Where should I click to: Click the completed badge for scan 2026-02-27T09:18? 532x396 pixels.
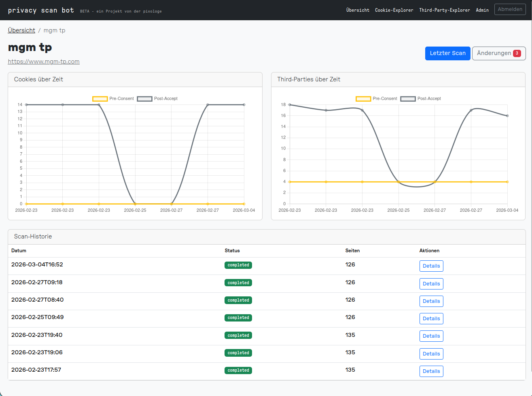click(238, 283)
